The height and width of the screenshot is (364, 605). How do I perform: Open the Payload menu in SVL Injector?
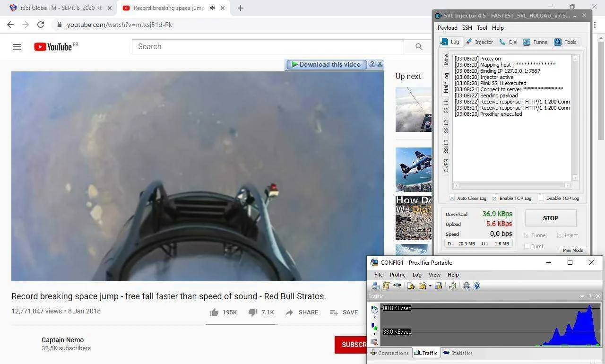click(447, 28)
